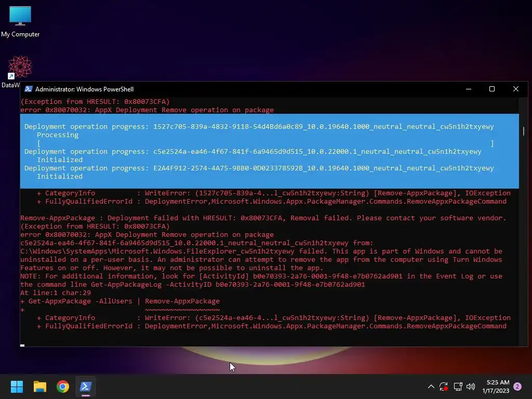Image resolution: width=532 pixels, height=399 pixels.
Task: Open network status tray icon
Action: (x=458, y=387)
